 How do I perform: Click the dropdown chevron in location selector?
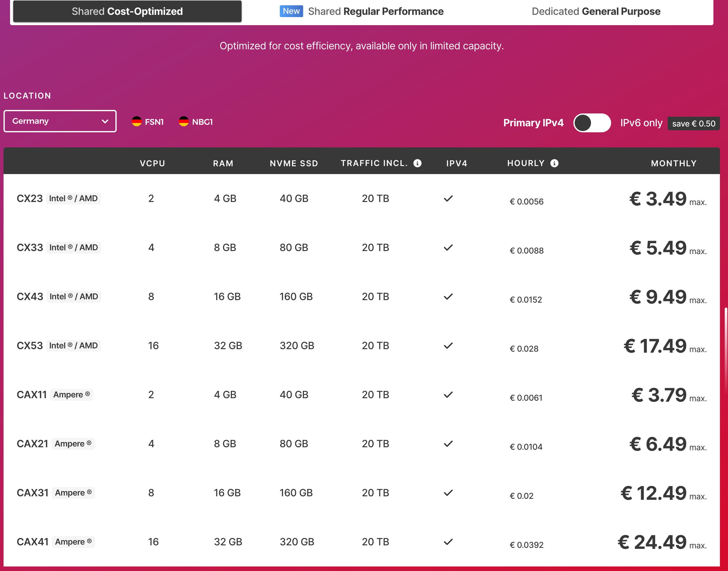105,121
